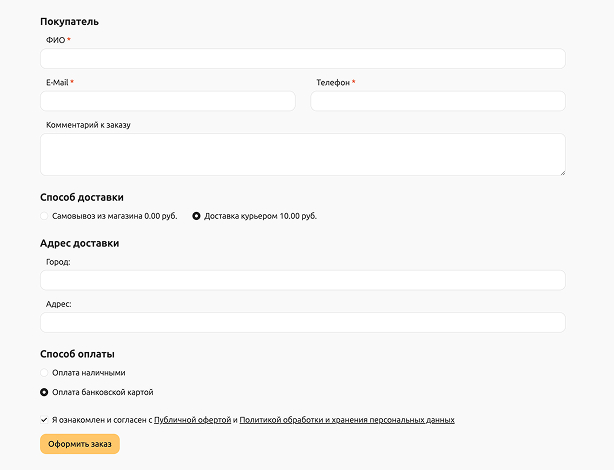This screenshot has width=614, height=470.
Task: Click the ФИО input field
Action: coord(302,59)
